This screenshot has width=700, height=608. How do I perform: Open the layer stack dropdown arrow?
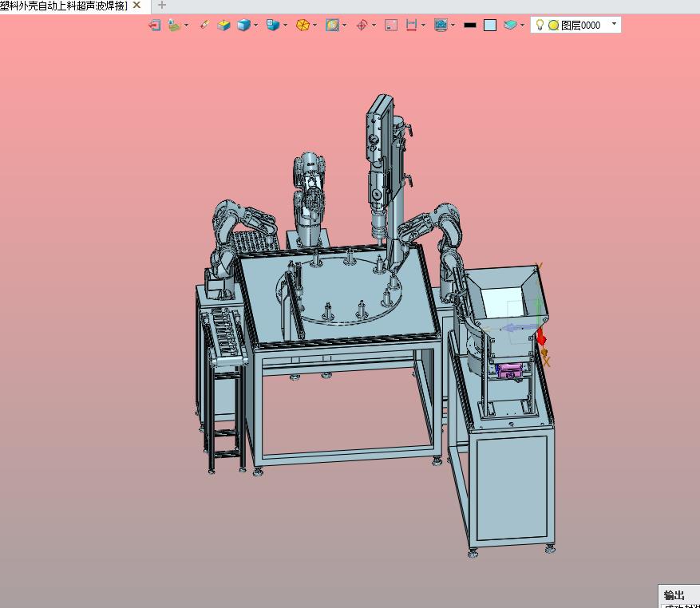point(522,25)
